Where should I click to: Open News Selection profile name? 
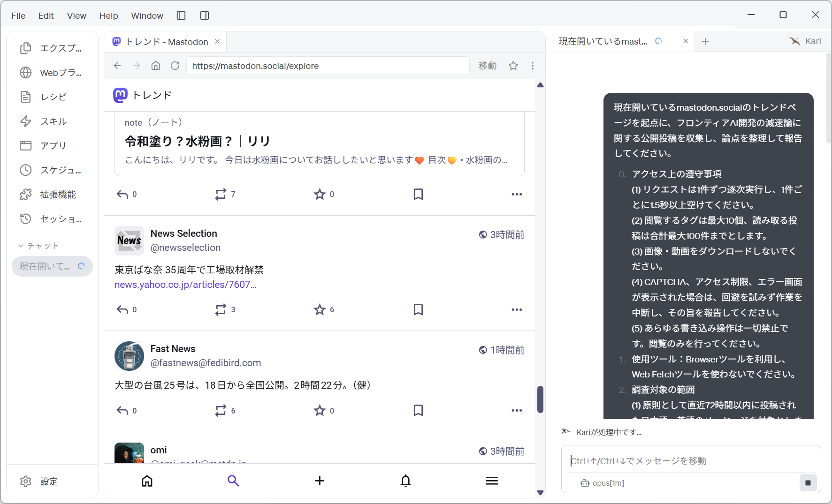[x=183, y=233]
